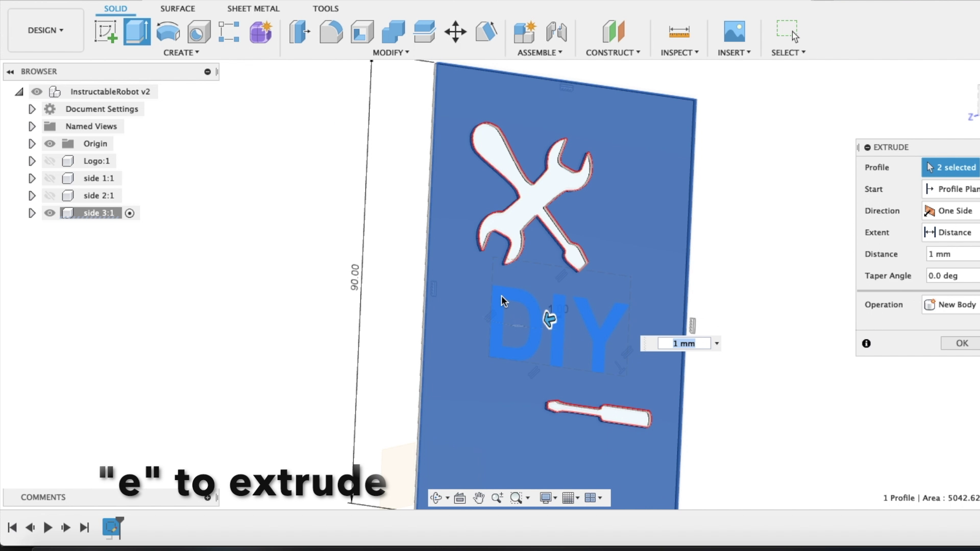Select the Shell tool
The width and height of the screenshot is (980, 551).
[362, 31]
